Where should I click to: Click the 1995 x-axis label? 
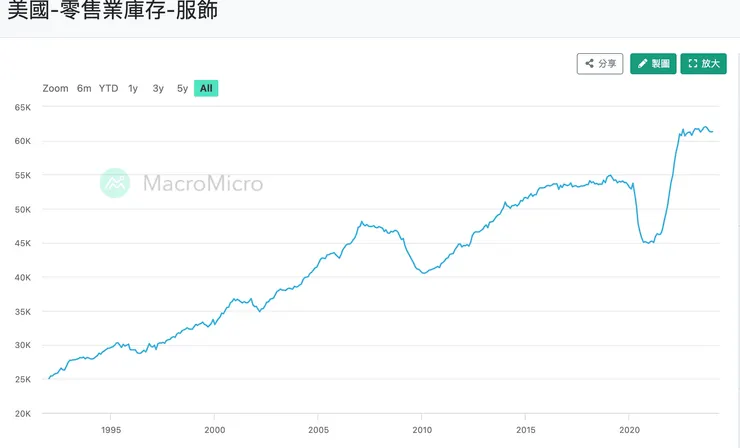click(x=110, y=430)
